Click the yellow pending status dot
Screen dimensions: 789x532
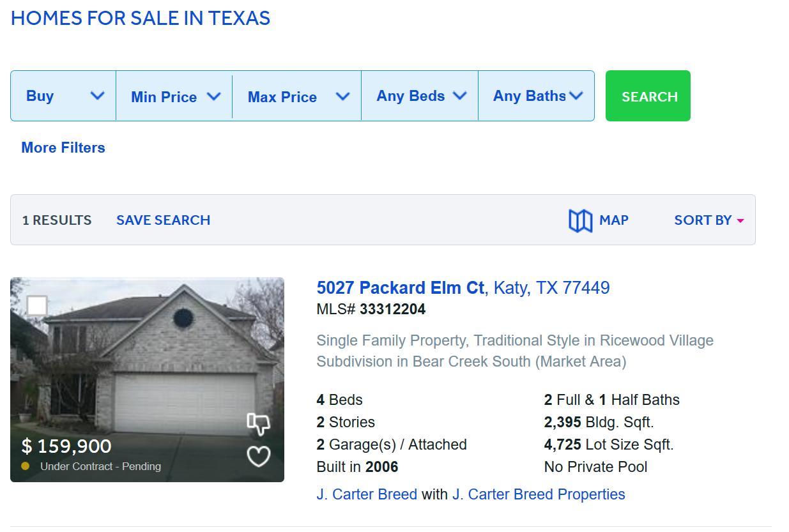coord(26,466)
